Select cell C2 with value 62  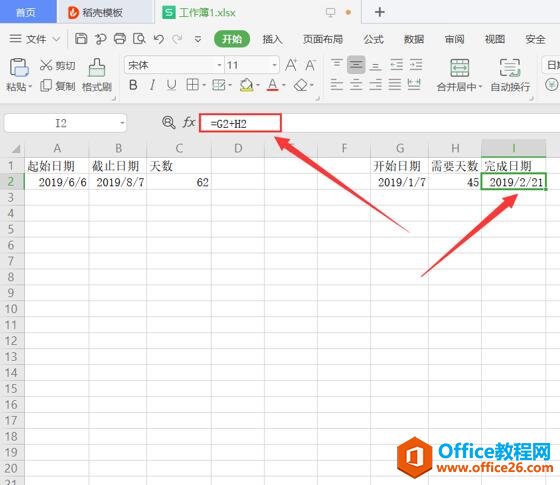179,182
